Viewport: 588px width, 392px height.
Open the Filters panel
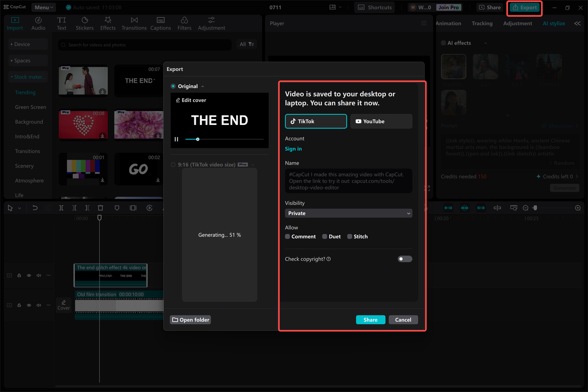(x=184, y=23)
